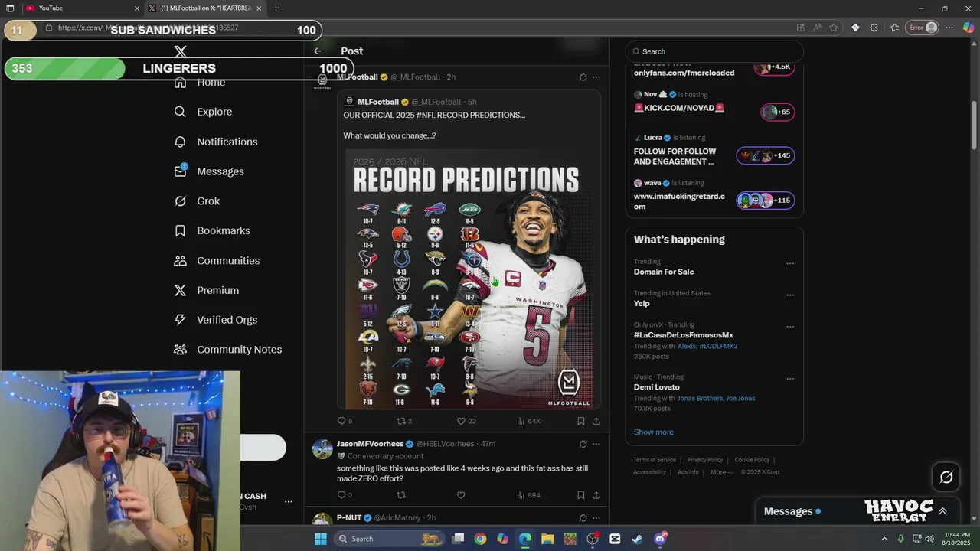Go back with the Post arrow
The height and width of the screenshot is (551, 980).
[318, 51]
